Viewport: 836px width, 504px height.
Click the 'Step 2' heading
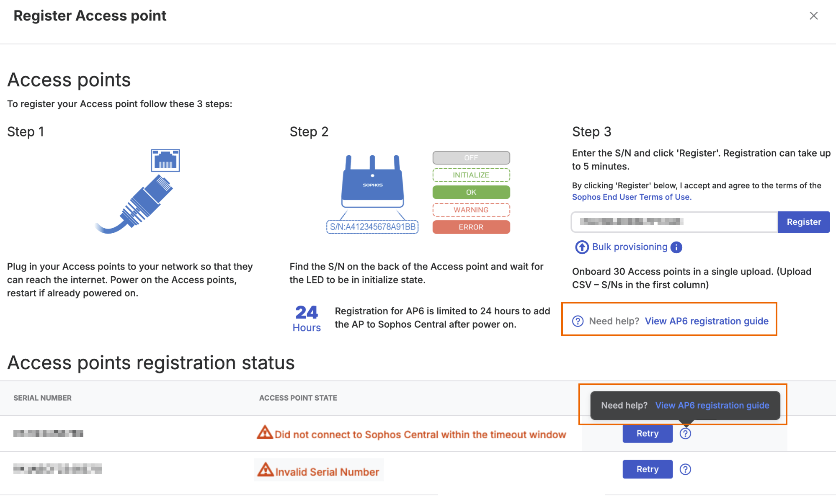[309, 132]
